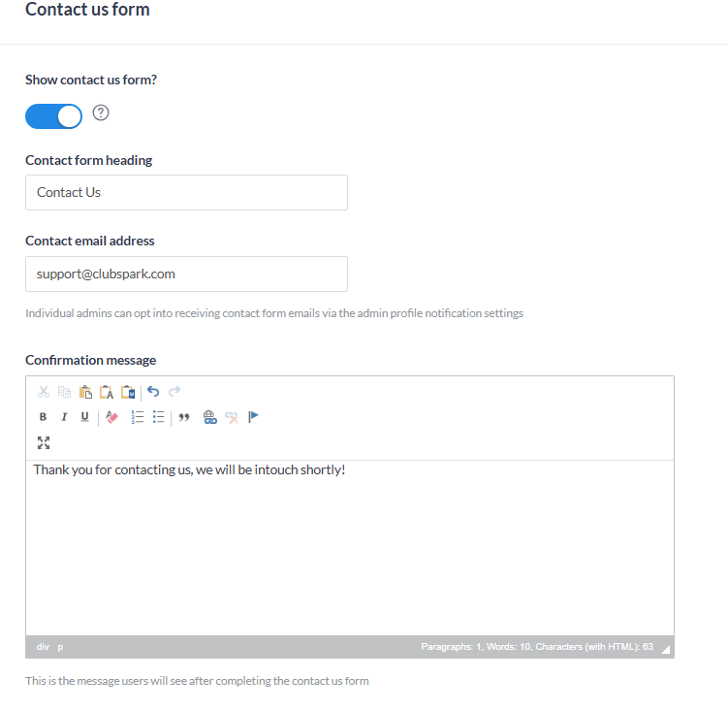Screen dimensions: 728x710
Task: Open the insert link dialog
Action: click(x=209, y=417)
